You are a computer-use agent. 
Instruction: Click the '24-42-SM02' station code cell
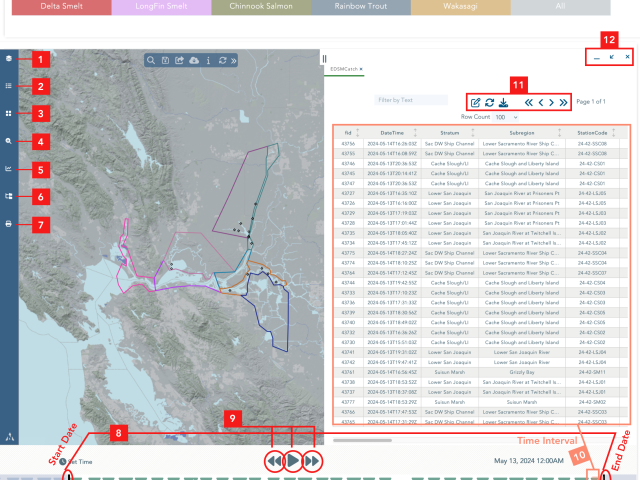point(592,402)
